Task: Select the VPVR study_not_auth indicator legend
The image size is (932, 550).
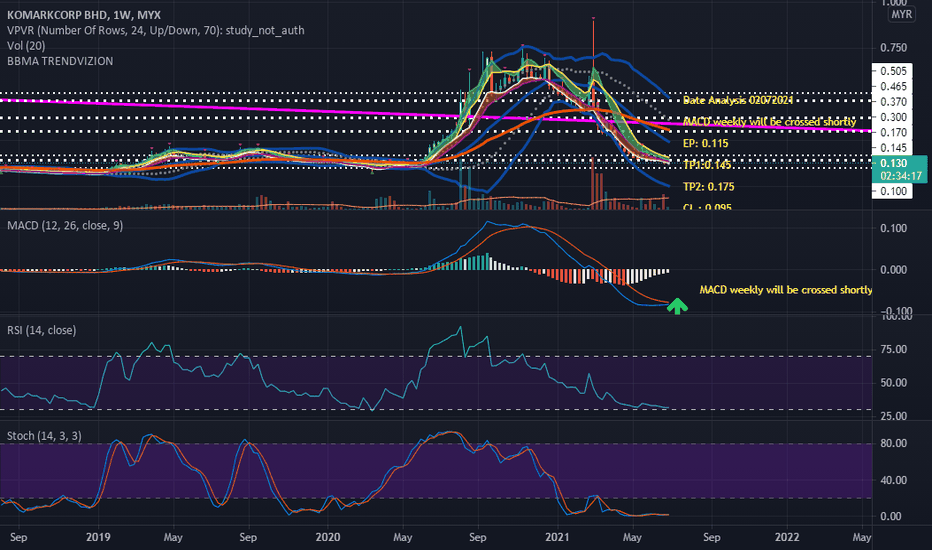Action: click(x=156, y=30)
